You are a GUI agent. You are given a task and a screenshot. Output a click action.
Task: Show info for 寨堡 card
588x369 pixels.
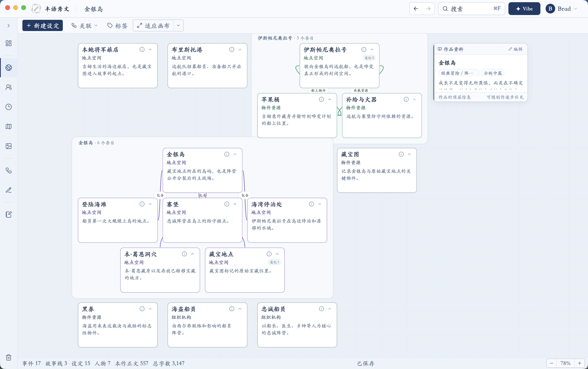(x=227, y=204)
